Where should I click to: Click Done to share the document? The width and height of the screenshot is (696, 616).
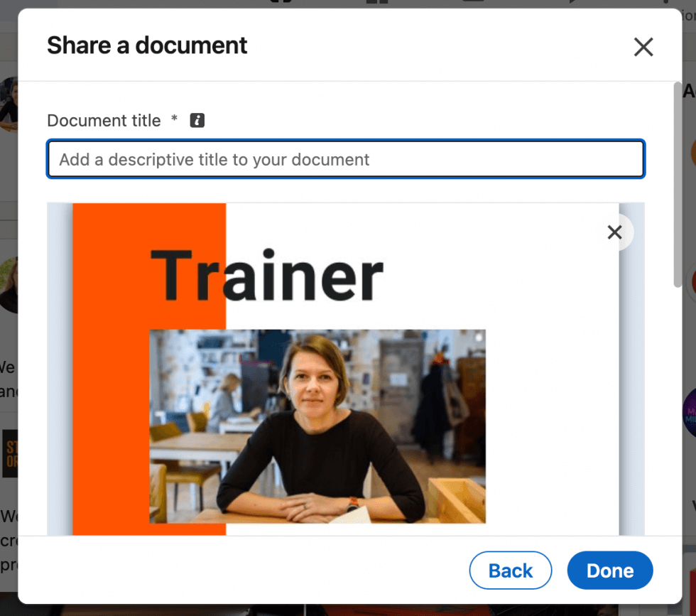click(609, 570)
